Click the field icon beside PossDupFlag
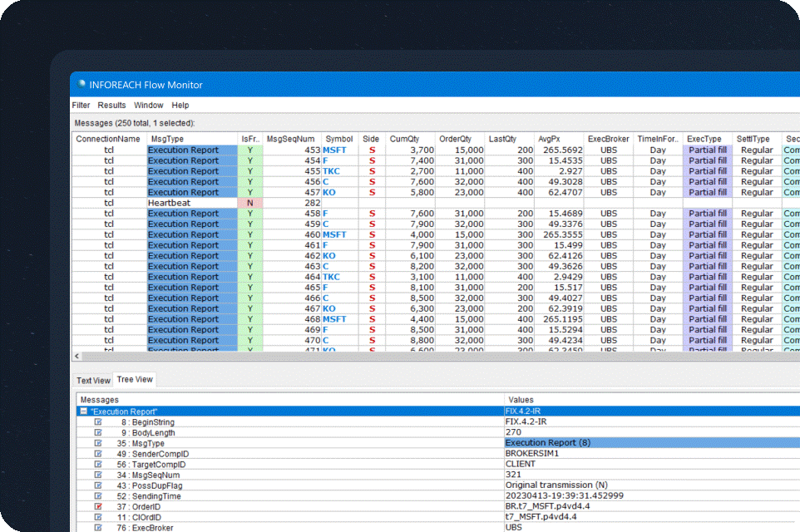 98,485
